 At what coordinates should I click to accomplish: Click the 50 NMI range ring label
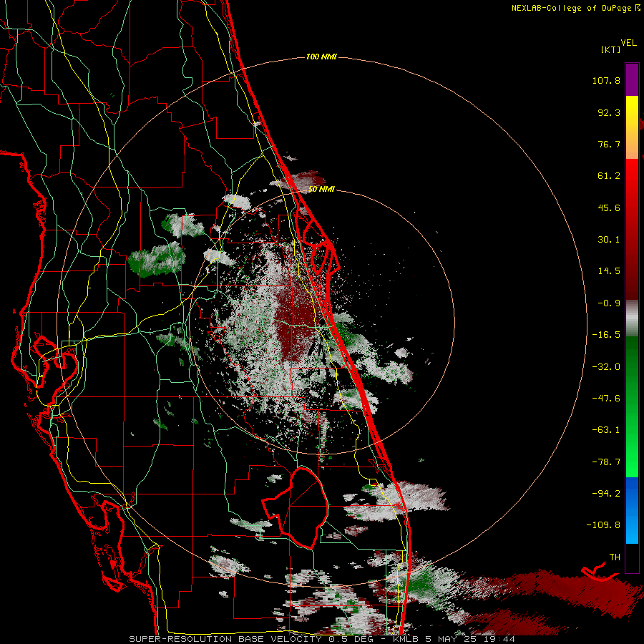(x=321, y=189)
